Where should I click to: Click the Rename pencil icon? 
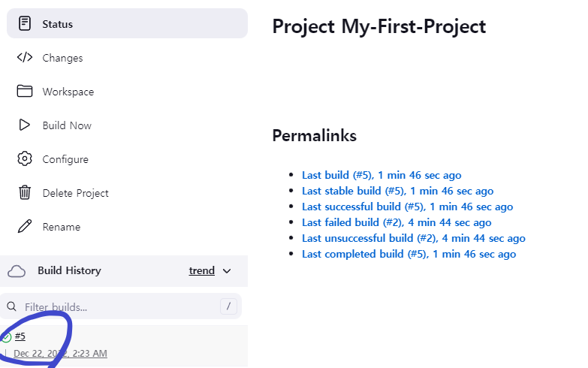(25, 227)
